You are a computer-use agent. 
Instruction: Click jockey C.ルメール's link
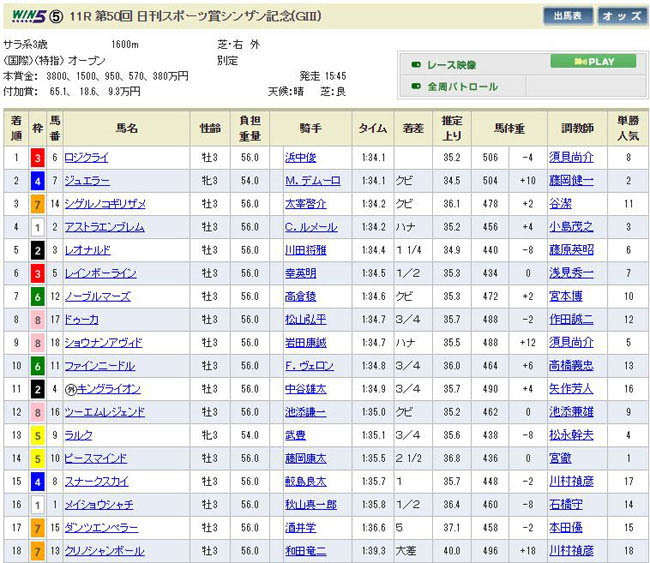pyautogui.click(x=312, y=227)
